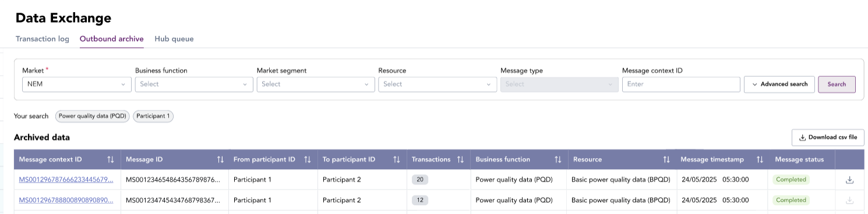Click Participant 2 in the MS001234745434768798367 row
This screenshot has width=868, height=214.
pyautogui.click(x=342, y=200)
